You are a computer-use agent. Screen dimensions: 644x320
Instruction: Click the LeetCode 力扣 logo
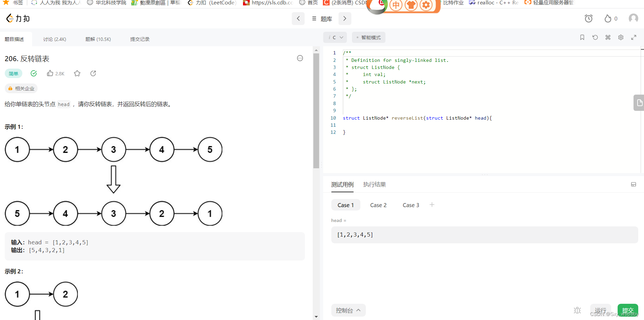pos(18,18)
